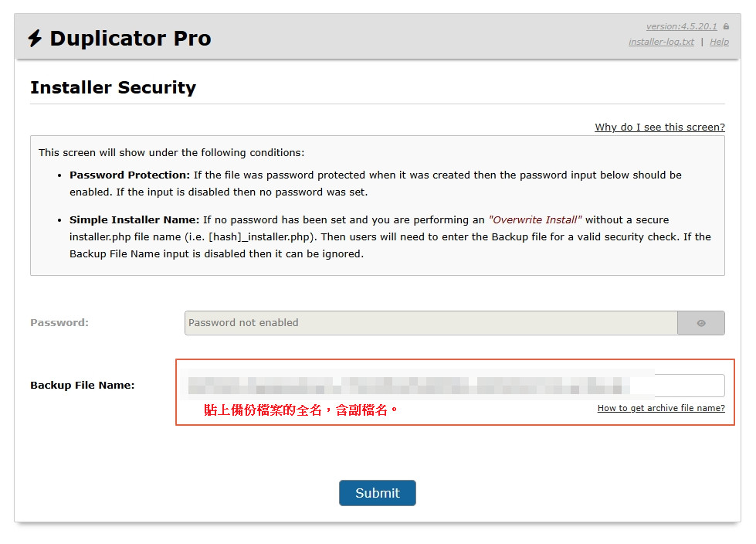Open the installer-log.txt link
This screenshot has width=756, height=544.
[x=661, y=42]
